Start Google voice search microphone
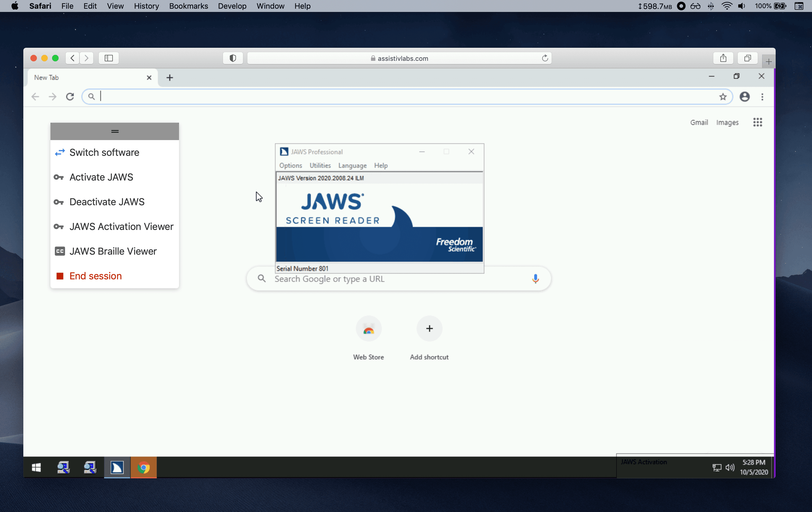The height and width of the screenshot is (512, 812). pyautogui.click(x=535, y=279)
